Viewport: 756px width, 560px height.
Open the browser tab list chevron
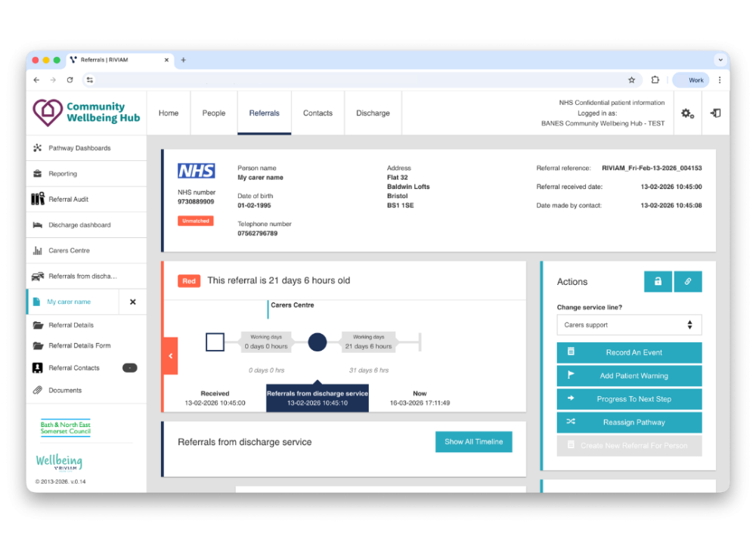(720, 60)
